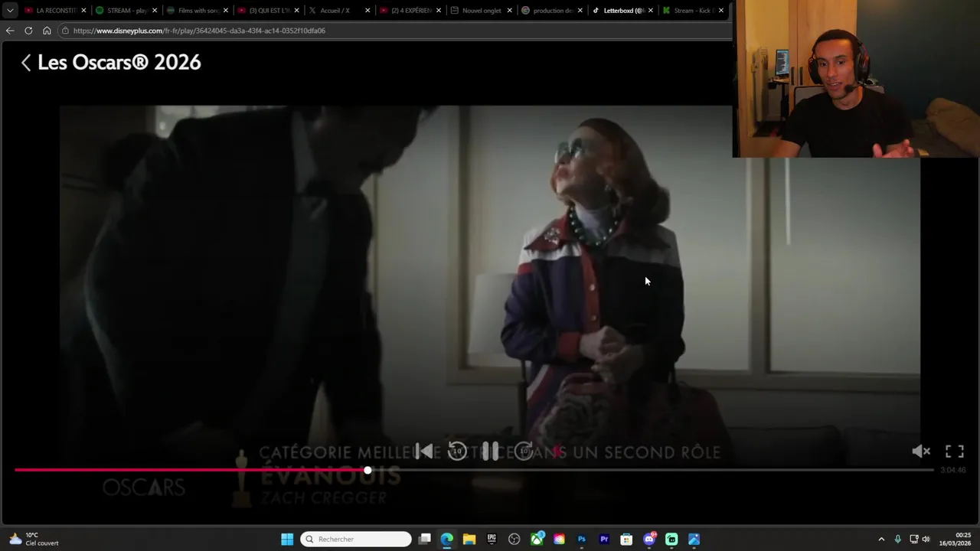Click the red progress bar scrubber handle

[367, 470]
